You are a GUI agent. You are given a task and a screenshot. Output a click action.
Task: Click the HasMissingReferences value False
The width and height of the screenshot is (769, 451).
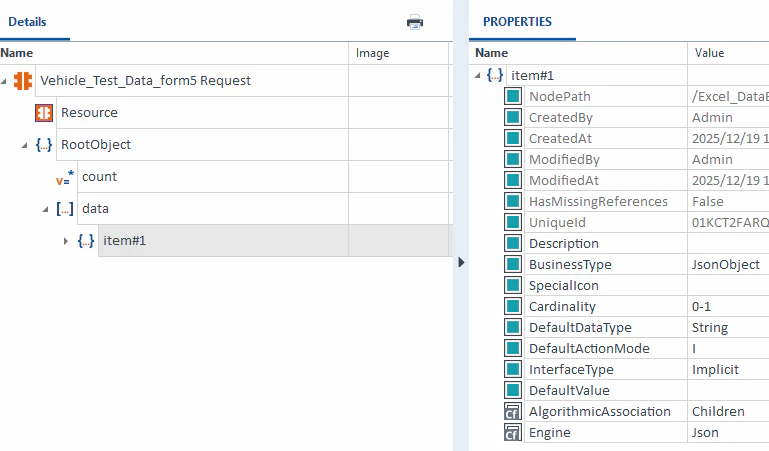[x=708, y=201]
